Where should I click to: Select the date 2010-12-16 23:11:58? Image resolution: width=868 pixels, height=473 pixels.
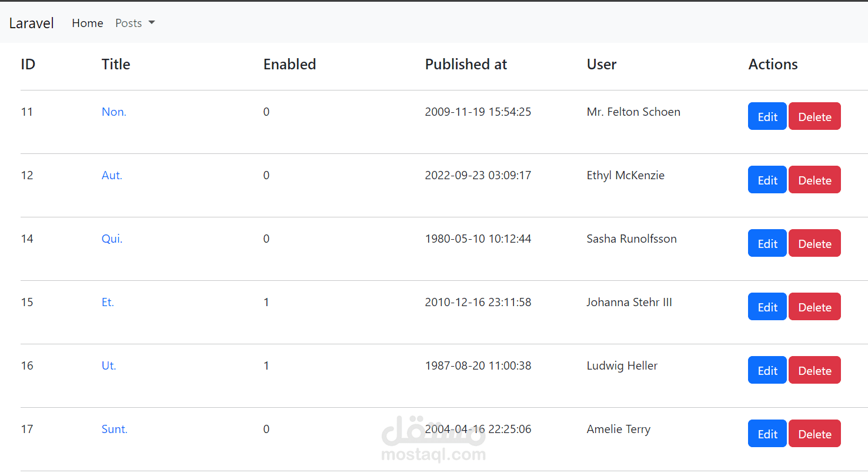478,302
